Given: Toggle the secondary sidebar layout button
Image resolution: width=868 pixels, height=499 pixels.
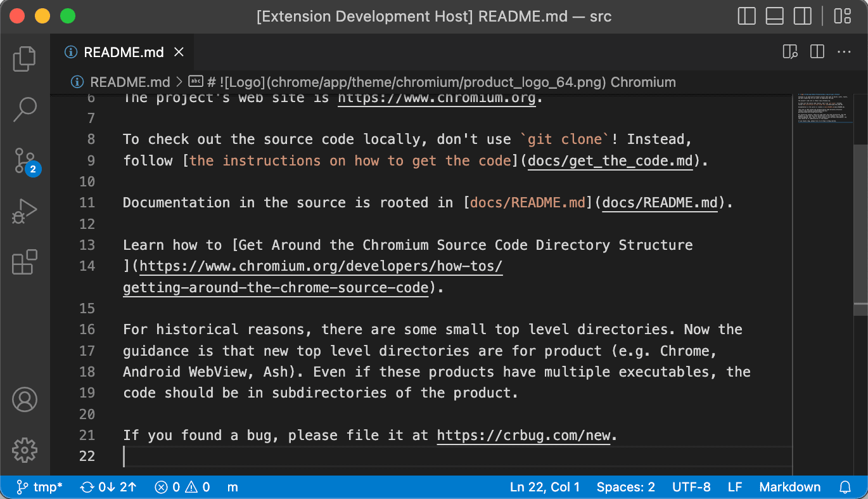Looking at the screenshot, I should 803,16.
